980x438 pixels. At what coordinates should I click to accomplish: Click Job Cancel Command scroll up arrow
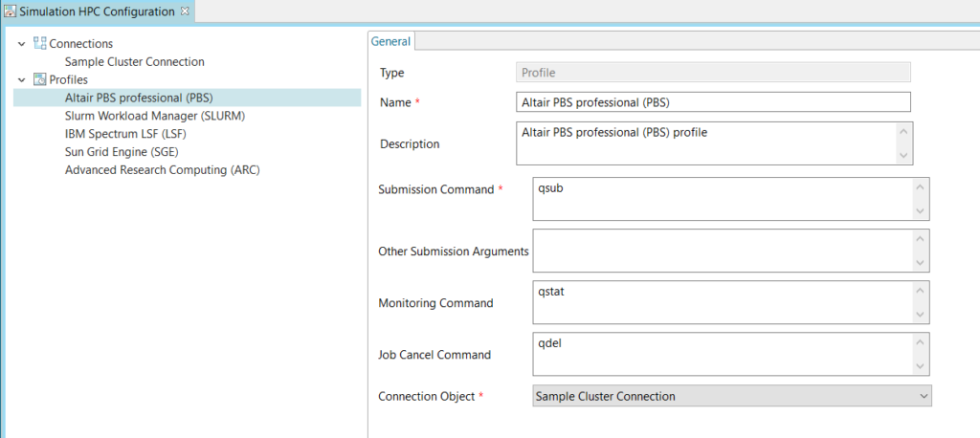(x=920, y=343)
